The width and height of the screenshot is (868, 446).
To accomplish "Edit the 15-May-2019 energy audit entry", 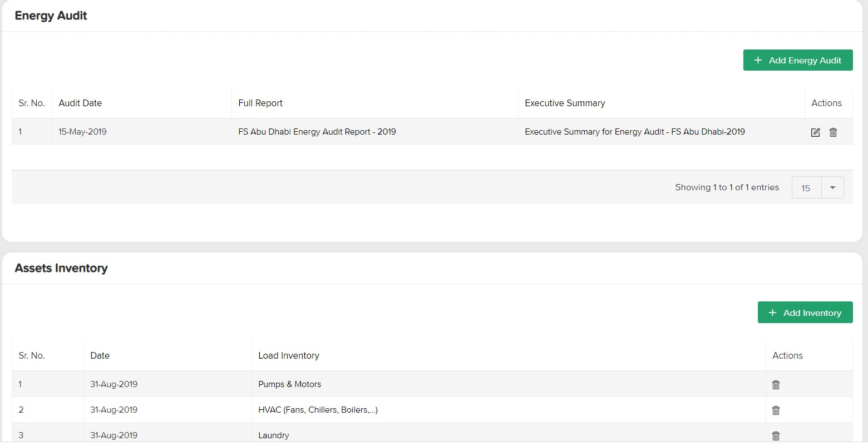I will tap(815, 132).
